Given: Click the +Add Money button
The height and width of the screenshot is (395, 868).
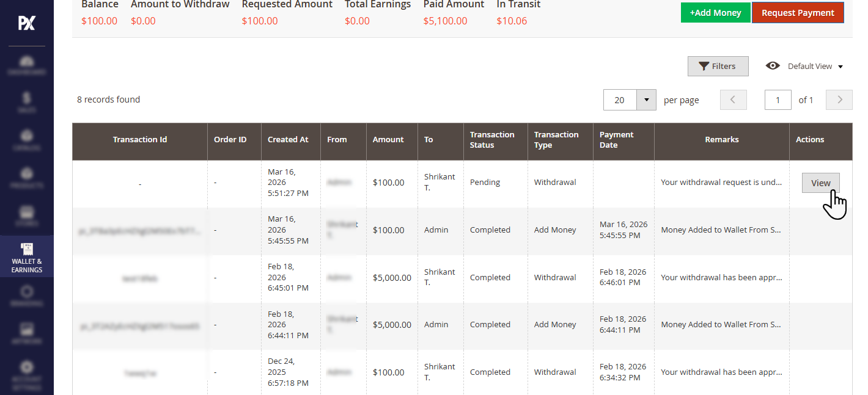Looking at the screenshot, I should [x=715, y=13].
